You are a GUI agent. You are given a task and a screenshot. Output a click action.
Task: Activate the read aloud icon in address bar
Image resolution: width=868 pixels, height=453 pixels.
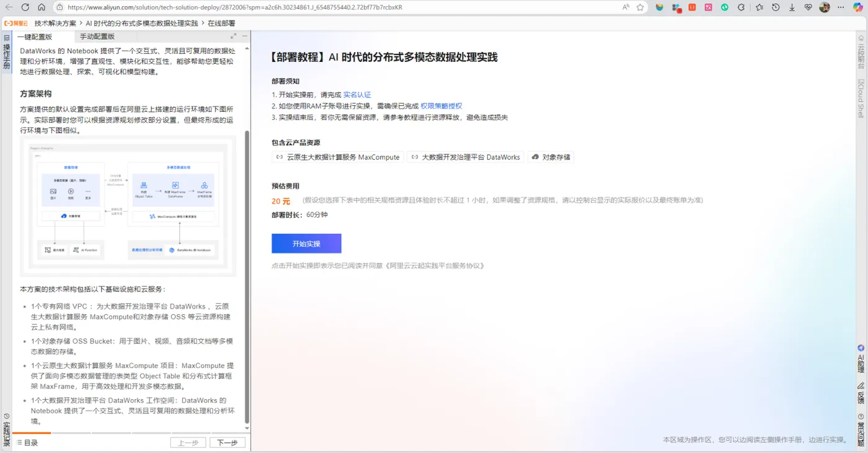pos(626,7)
